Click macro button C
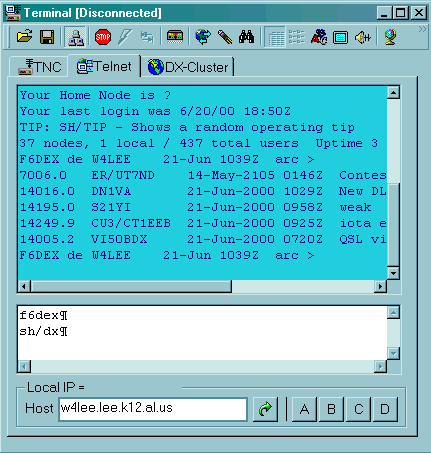Viewport: 431px width, 453px height. pyautogui.click(x=358, y=409)
